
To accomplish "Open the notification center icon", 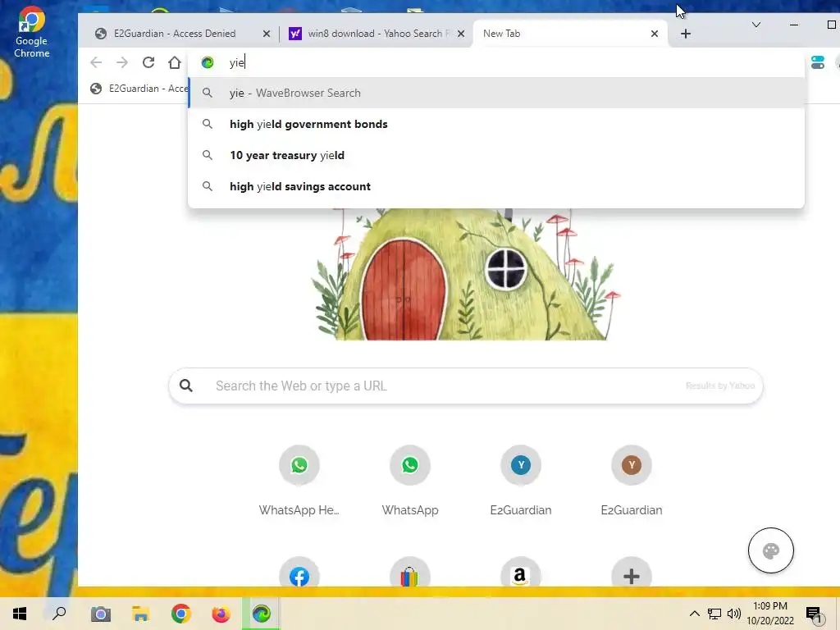I will tap(815, 614).
